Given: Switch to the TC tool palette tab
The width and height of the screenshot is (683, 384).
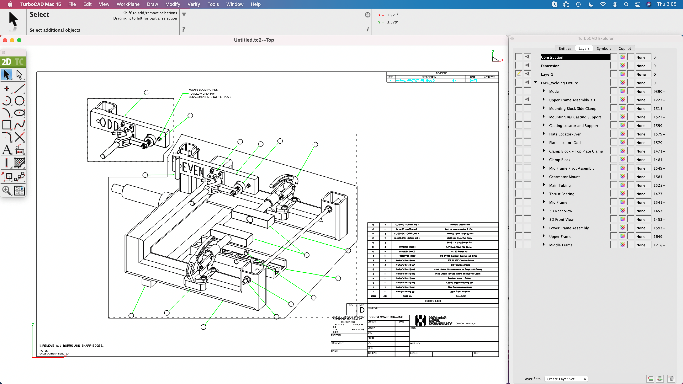Looking at the screenshot, I should [19, 62].
